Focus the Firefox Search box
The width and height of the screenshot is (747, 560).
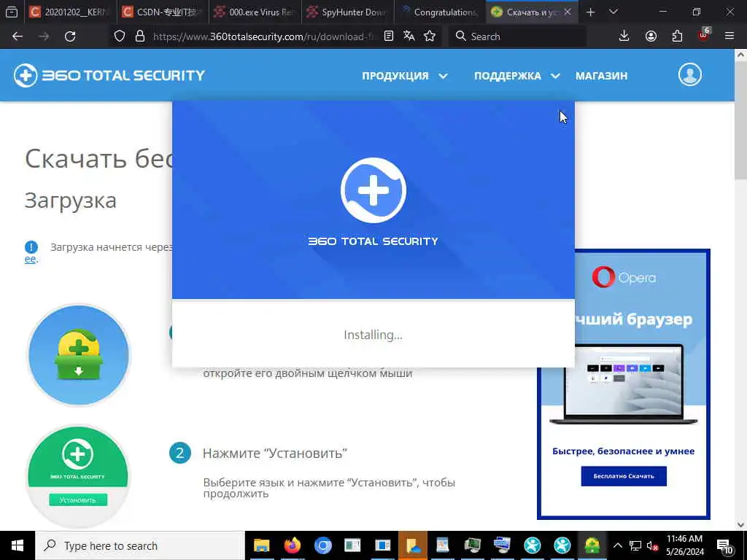click(517, 36)
